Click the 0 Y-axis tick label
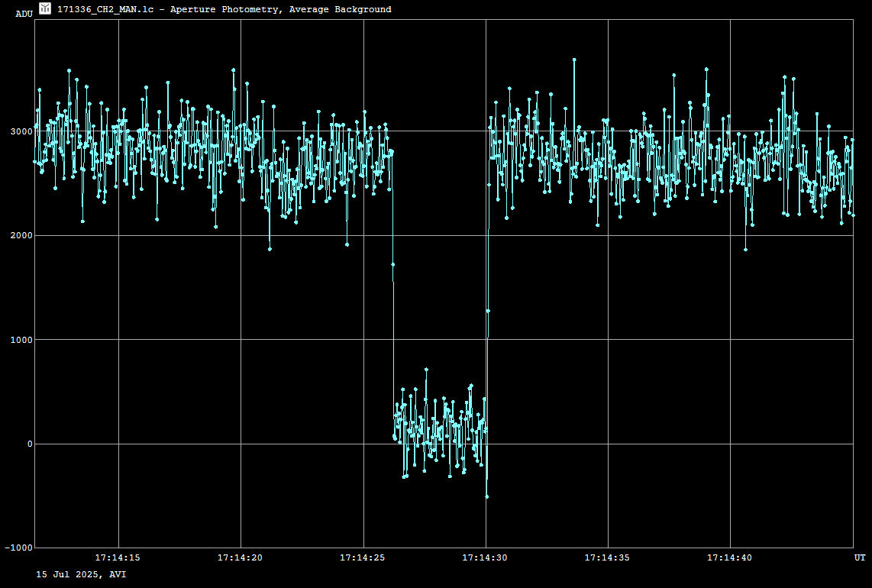The height and width of the screenshot is (588, 872). click(x=29, y=444)
